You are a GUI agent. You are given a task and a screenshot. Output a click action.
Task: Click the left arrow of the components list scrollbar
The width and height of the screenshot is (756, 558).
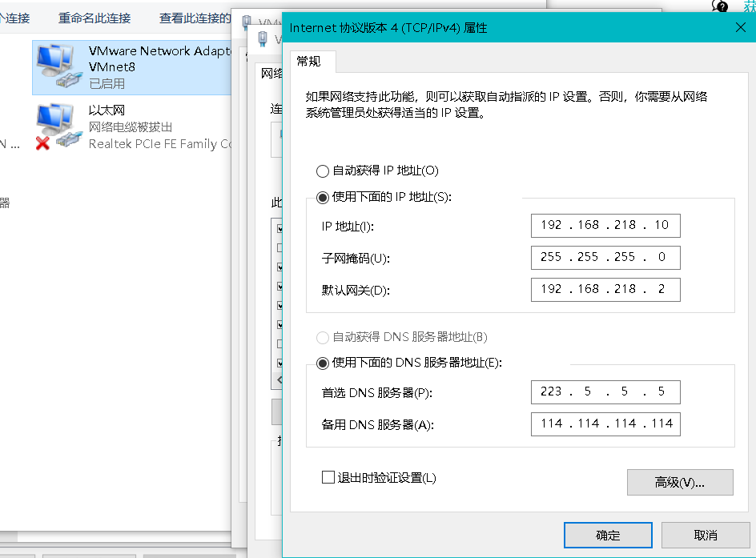point(280,379)
